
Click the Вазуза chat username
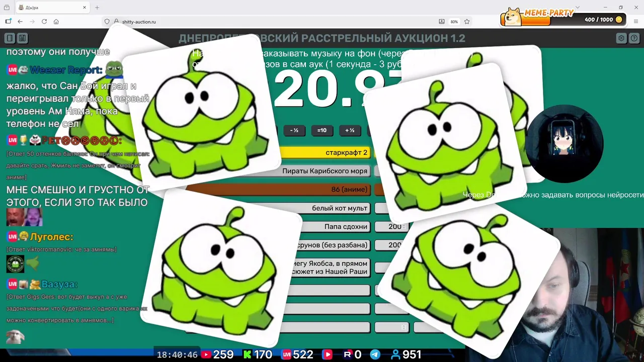(59, 285)
